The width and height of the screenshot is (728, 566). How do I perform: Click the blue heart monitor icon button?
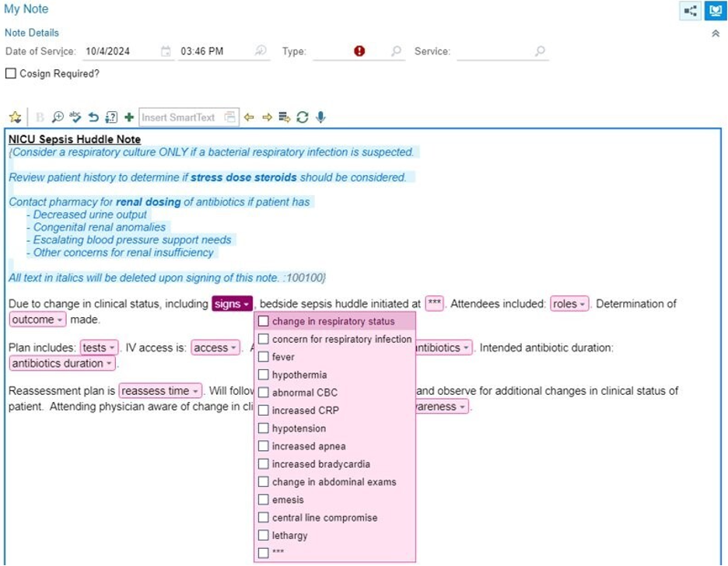716,11
